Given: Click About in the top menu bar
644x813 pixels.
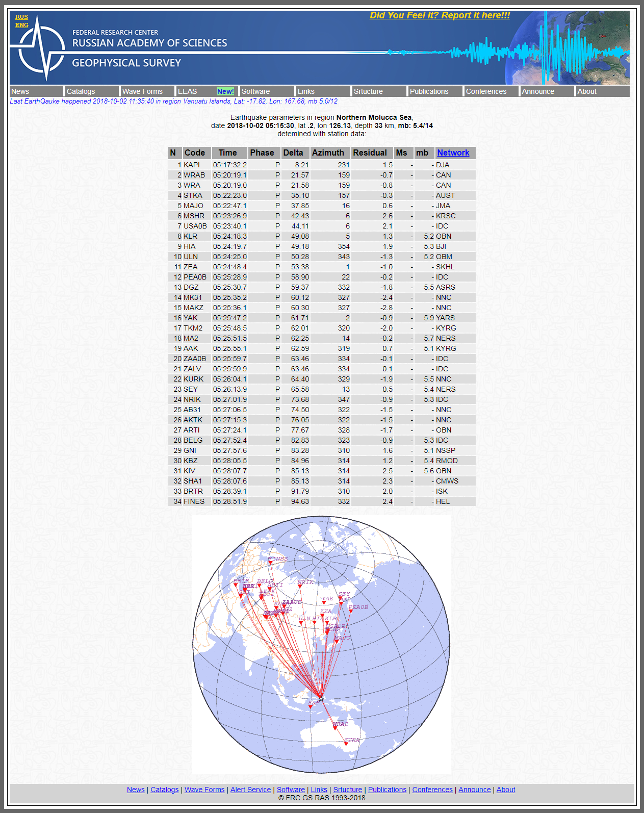Looking at the screenshot, I should 587,91.
